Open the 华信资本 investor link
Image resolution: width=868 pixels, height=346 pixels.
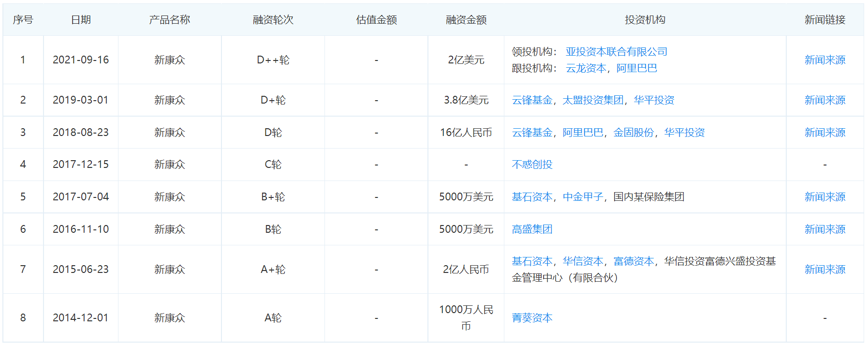[583, 261]
